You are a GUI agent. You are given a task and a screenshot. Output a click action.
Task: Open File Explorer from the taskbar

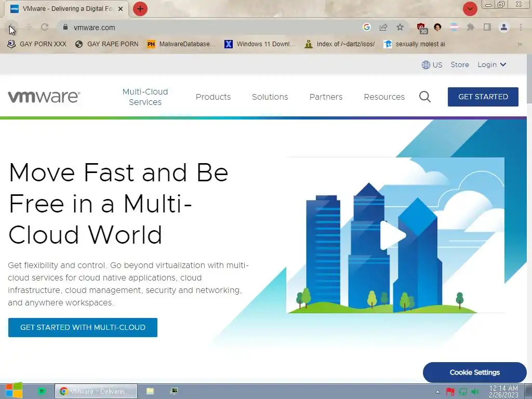coord(150,391)
